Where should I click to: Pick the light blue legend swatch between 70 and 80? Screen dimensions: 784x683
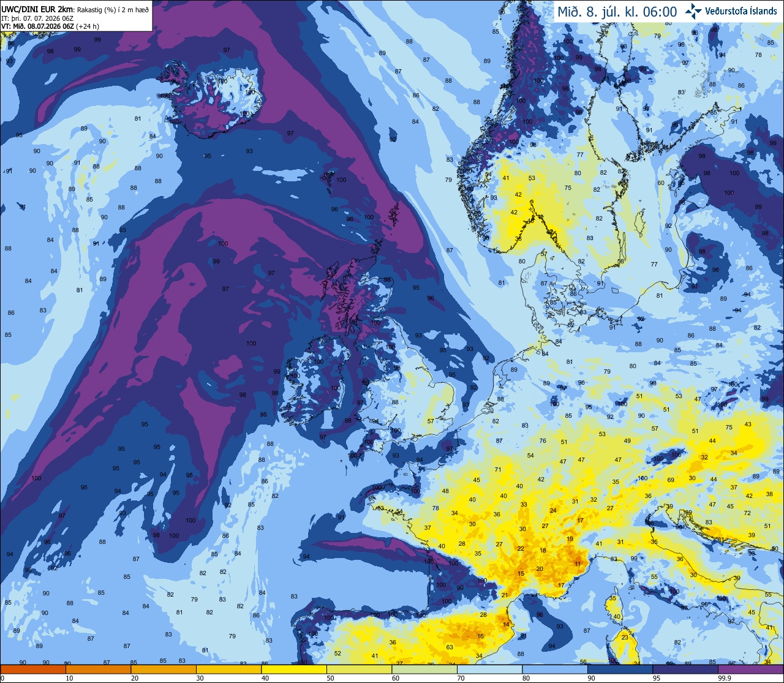[489, 669]
